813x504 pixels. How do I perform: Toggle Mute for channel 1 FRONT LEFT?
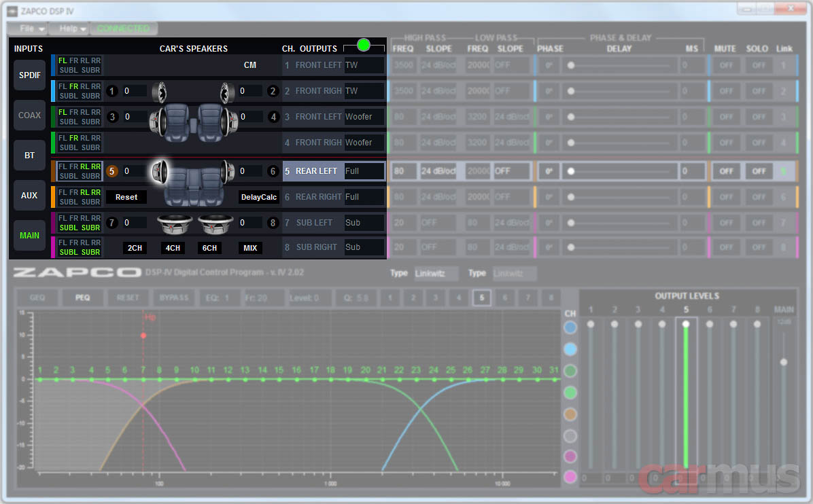point(726,65)
